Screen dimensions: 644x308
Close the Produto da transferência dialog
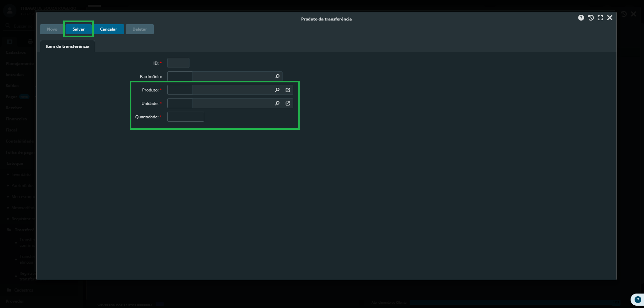click(610, 18)
